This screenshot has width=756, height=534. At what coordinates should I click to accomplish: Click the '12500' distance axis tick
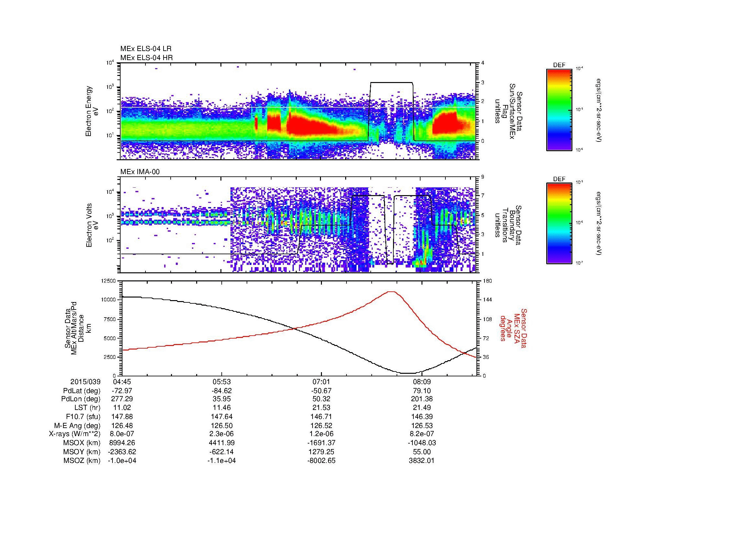click(x=108, y=281)
